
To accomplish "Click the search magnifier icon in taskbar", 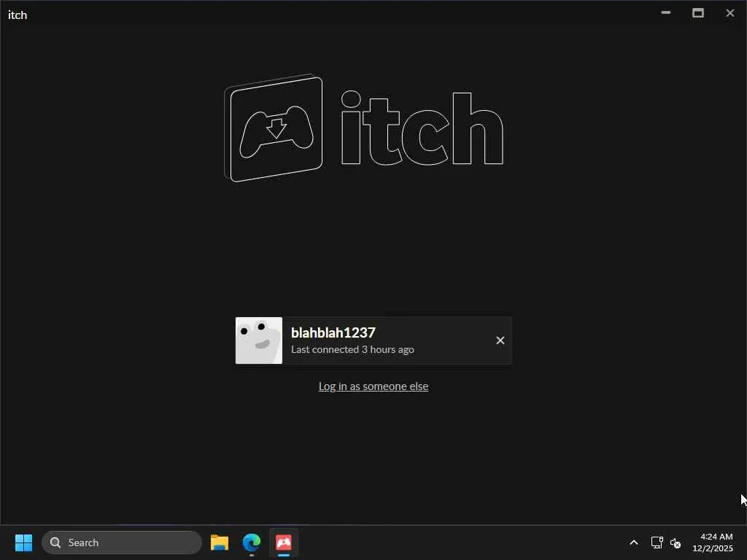I will pyautogui.click(x=55, y=542).
